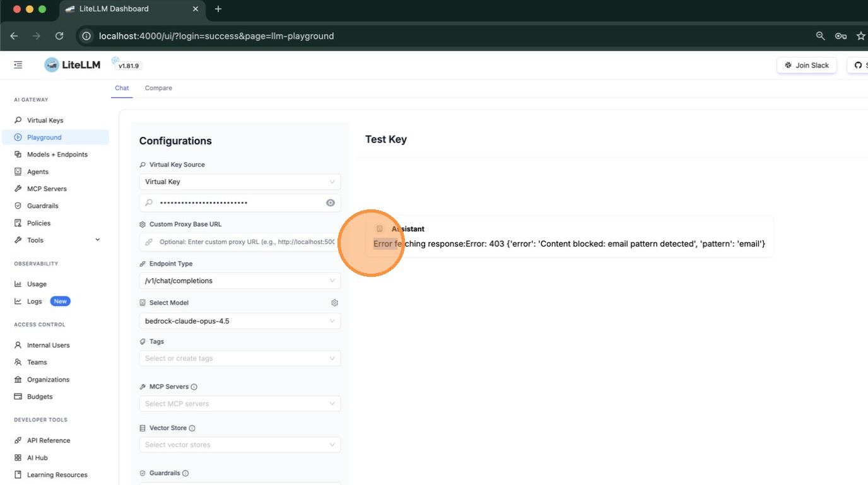Click the browser back button
868x485 pixels.
point(14,36)
